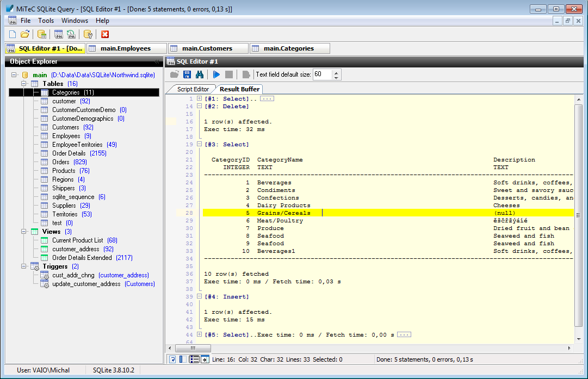Switch to the Script Editor tab
588x379 pixels.
pos(193,89)
